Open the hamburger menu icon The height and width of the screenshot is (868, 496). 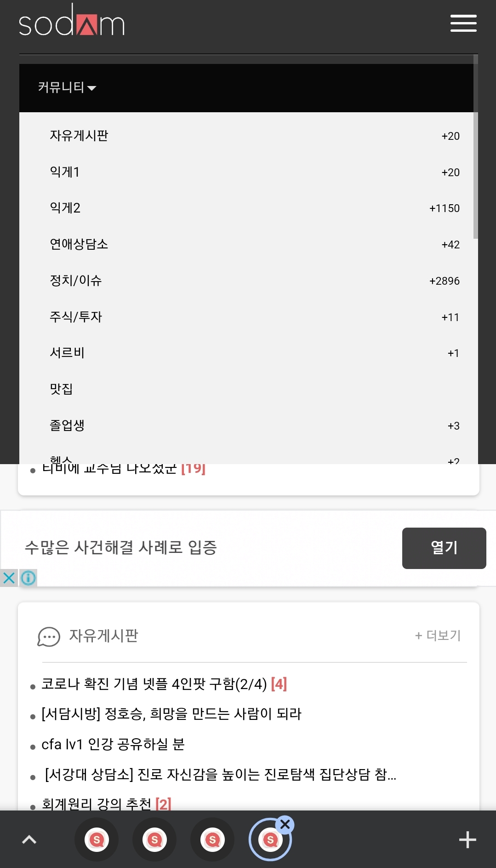[463, 23]
